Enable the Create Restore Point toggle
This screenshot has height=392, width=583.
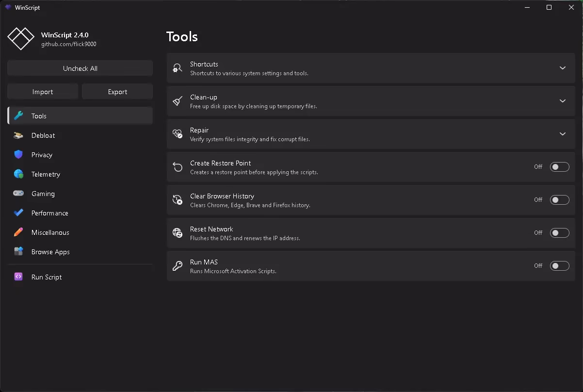tap(559, 167)
